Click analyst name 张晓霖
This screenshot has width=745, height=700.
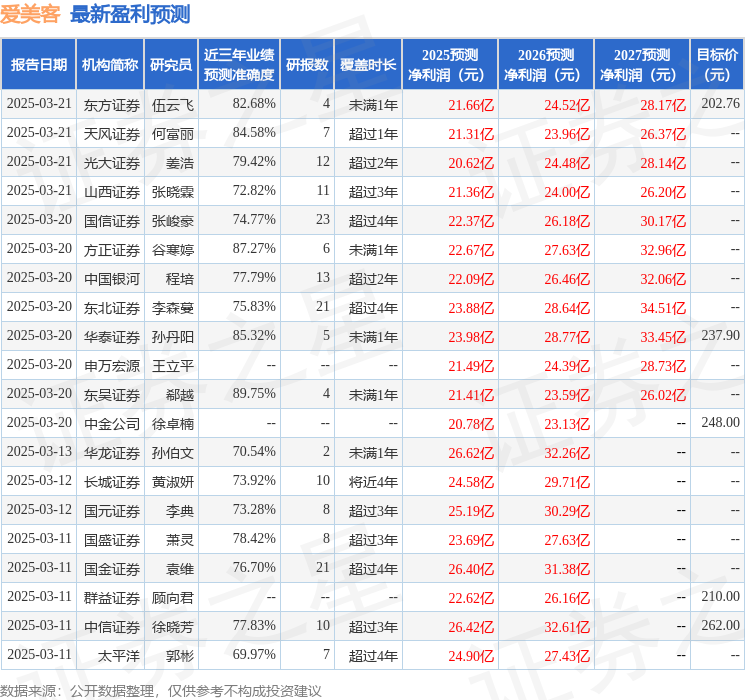[x=173, y=192]
